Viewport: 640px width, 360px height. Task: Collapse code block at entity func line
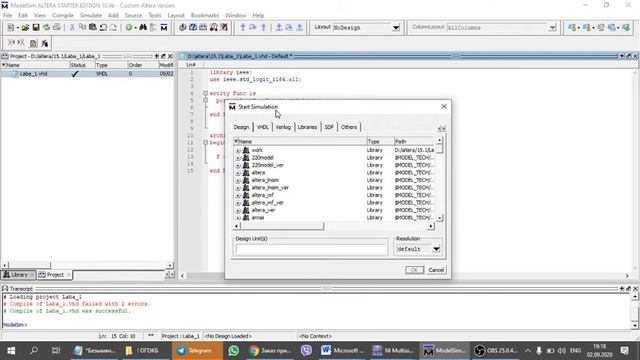(205, 93)
